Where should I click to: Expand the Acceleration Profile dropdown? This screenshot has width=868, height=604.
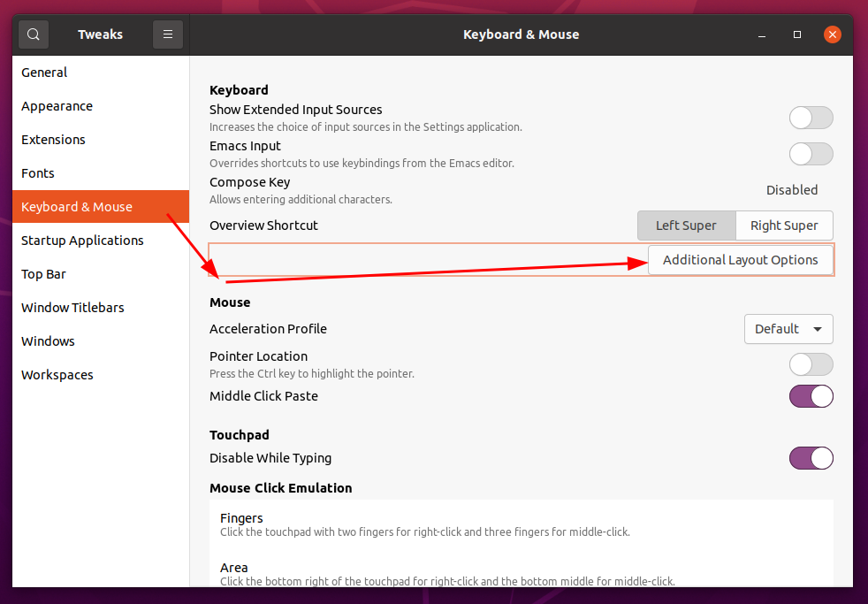coord(788,329)
